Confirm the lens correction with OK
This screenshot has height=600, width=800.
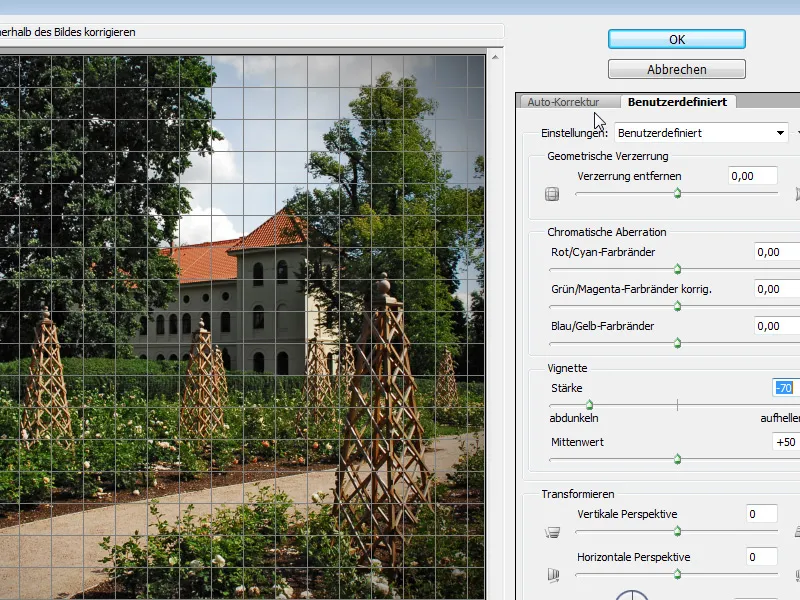click(x=677, y=39)
